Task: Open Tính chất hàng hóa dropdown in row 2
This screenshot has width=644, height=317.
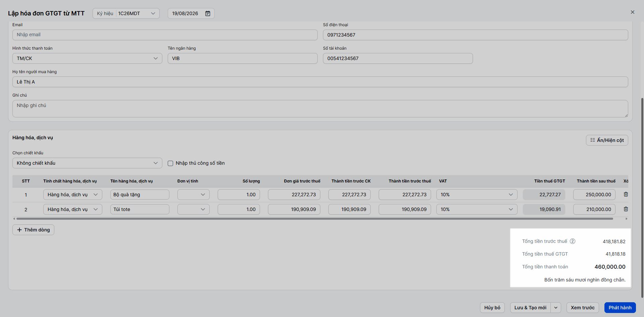Action: point(73,209)
